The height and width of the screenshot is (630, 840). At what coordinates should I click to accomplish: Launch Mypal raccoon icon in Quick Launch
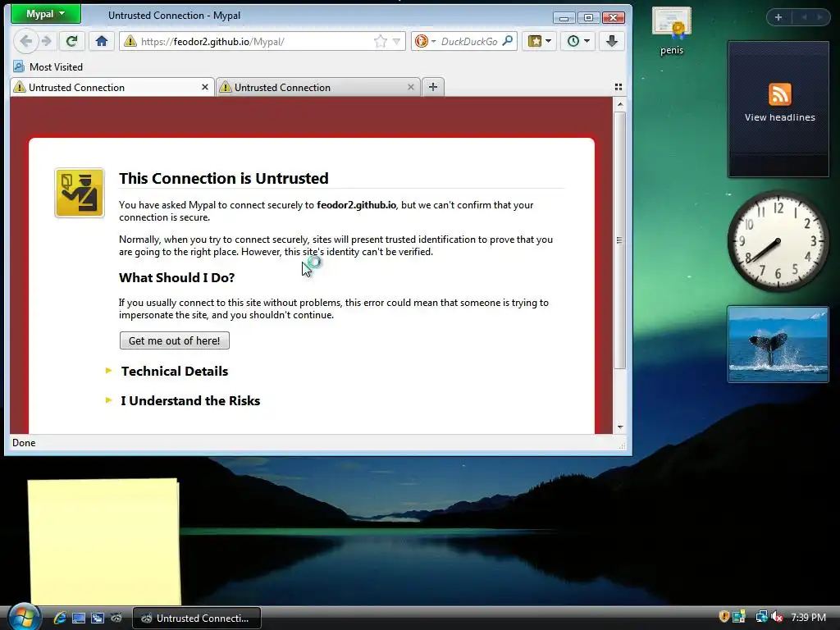point(116,618)
